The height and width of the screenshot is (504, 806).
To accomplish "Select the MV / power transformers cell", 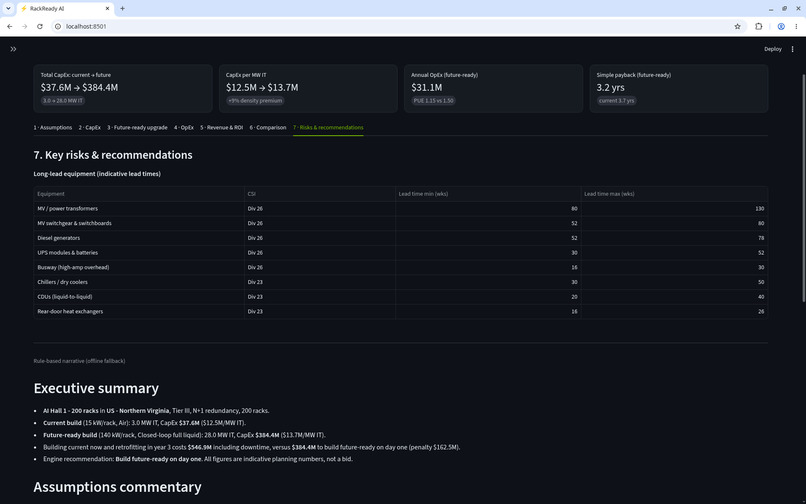I will coord(139,209).
